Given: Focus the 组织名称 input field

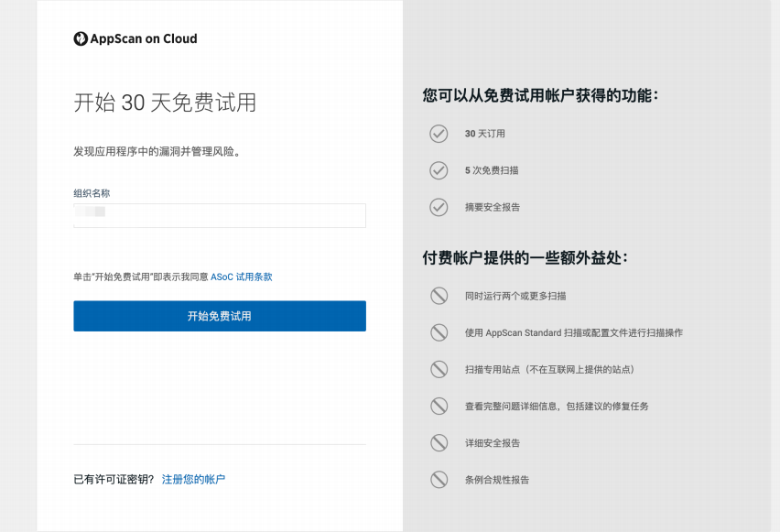Looking at the screenshot, I should click(220, 215).
